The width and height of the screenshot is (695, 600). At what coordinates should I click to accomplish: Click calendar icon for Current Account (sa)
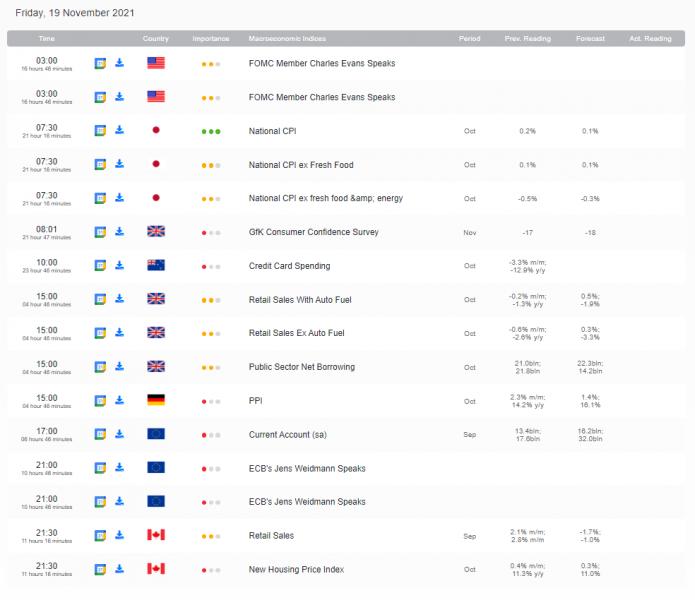pos(100,434)
